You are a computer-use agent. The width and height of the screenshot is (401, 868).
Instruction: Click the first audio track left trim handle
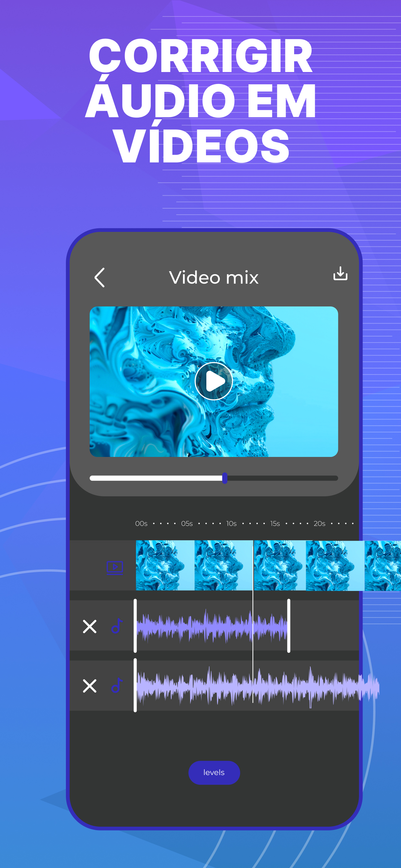pyautogui.click(x=135, y=626)
